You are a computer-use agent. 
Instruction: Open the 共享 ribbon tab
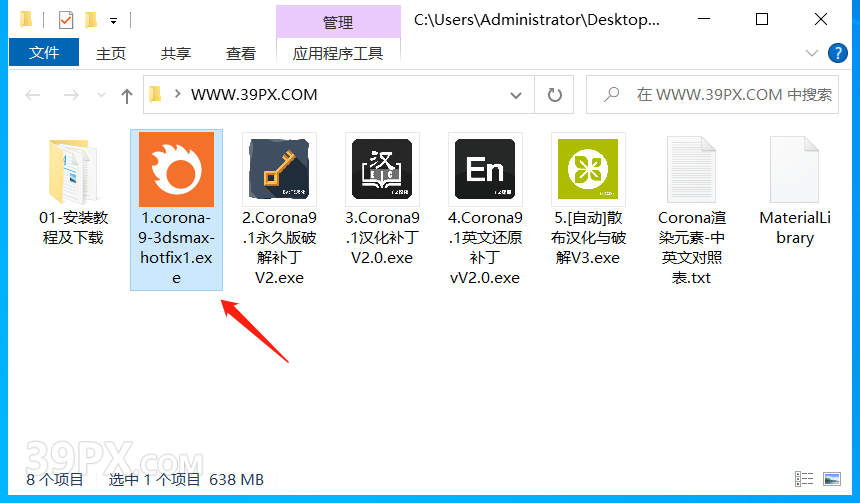pyautogui.click(x=176, y=53)
